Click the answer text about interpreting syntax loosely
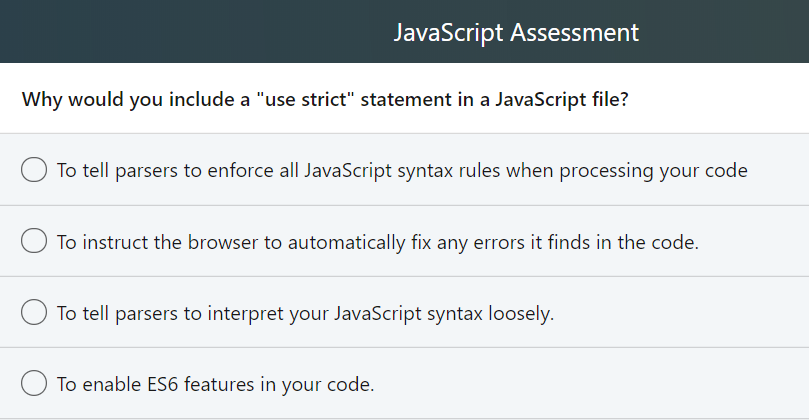The image size is (809, 420). (305, 312)
